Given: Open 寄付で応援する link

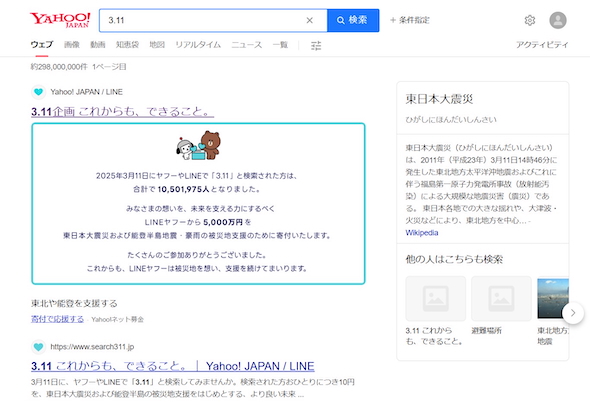Looking at the screenshot, I should [58, 319].
